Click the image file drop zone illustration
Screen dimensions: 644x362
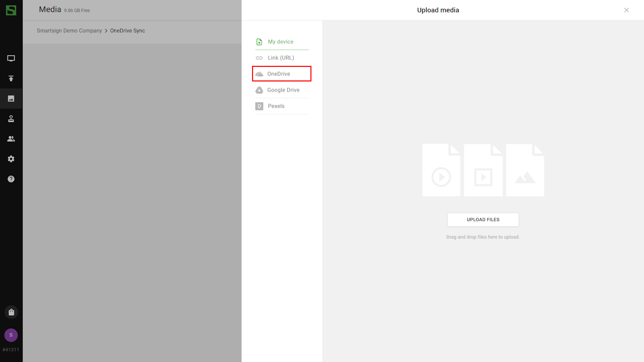pyautogui.click(x=525, y=170)
